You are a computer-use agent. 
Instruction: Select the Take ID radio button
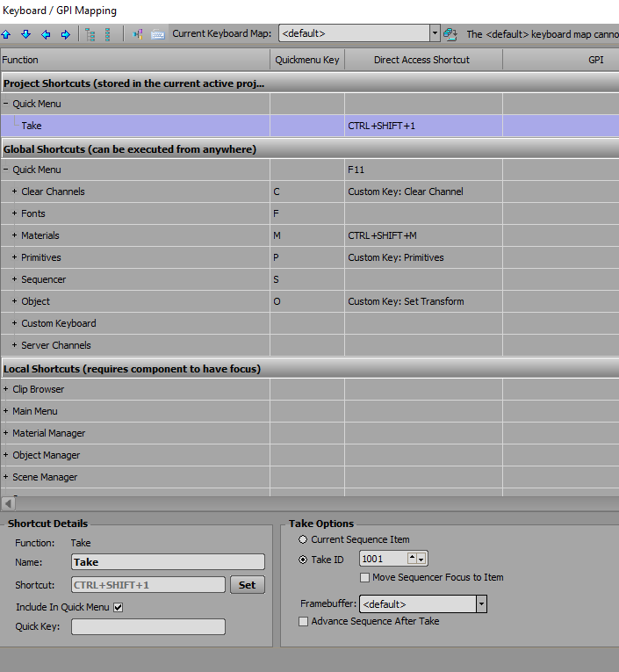pyautogui.click(x=303, y=560)
